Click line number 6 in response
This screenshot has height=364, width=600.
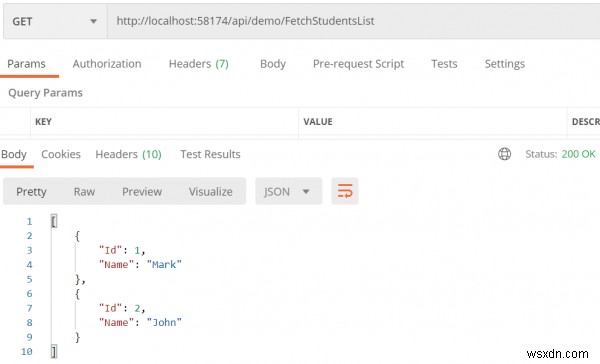(29, 294)
